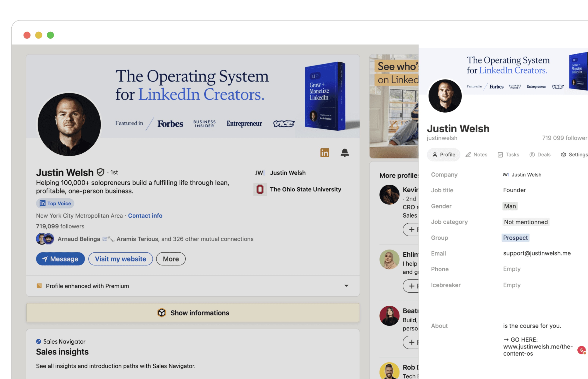Open the Settings tab
The image size is (588, 379).
[574, 155]
